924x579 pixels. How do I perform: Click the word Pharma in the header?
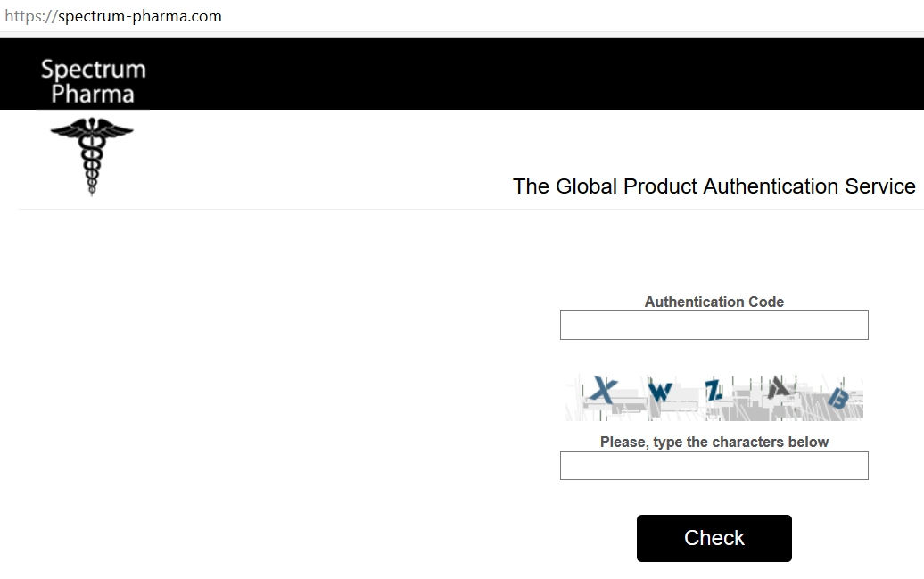coord(93,94)
